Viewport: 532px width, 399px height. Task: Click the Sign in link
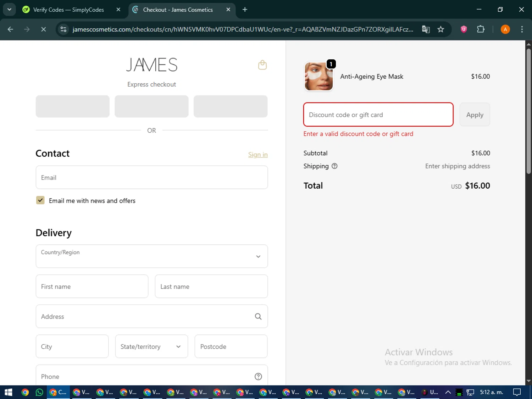[x=258, y=155]
